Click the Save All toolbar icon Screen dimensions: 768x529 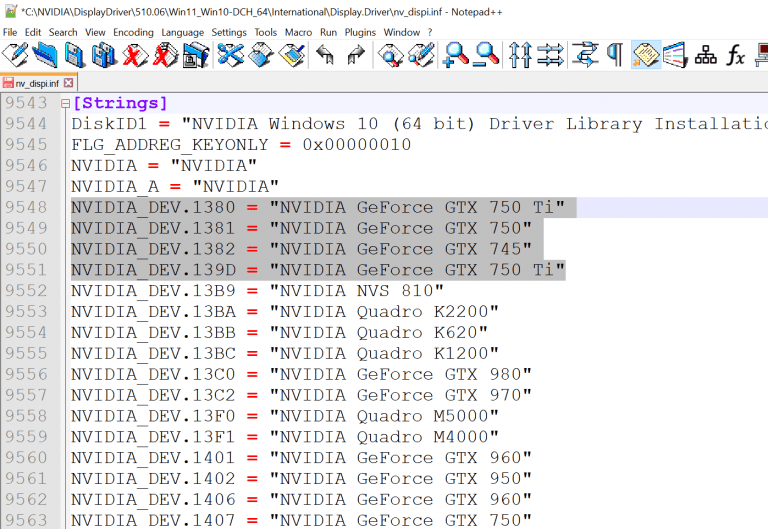pyautogui.click(x=104, y=54)
